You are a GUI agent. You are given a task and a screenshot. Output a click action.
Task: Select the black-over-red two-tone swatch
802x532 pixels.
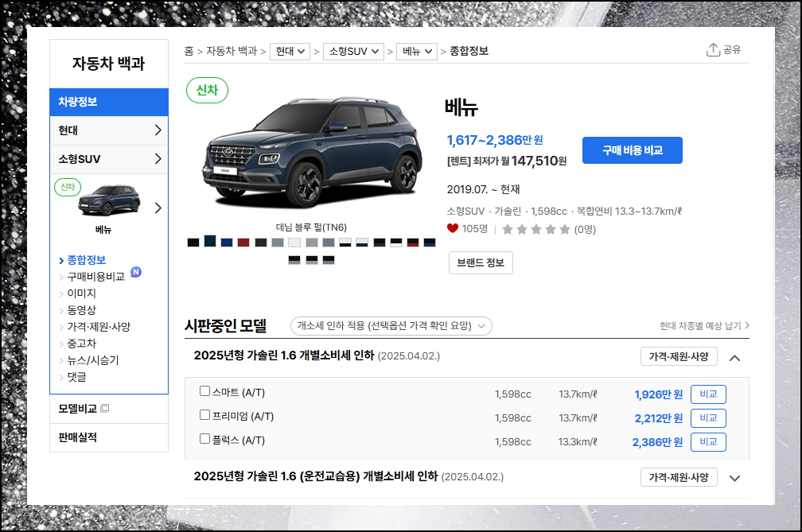[x=413, y=243]
